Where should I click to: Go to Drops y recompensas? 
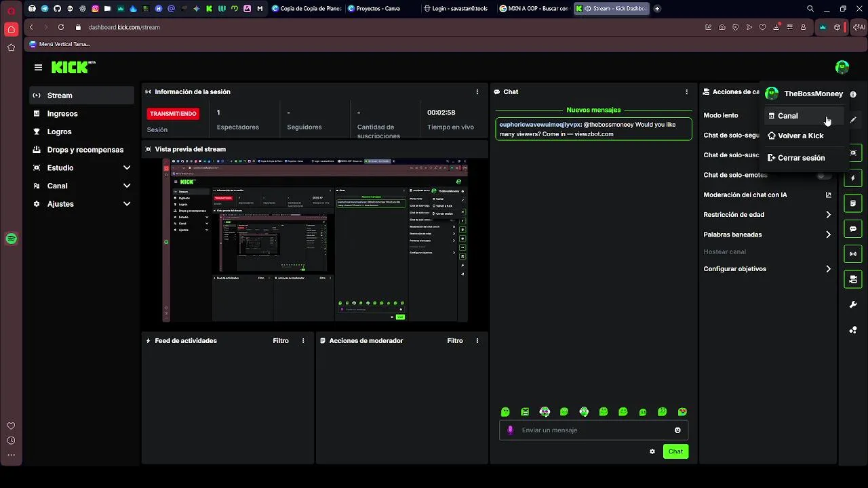(81, 150)
